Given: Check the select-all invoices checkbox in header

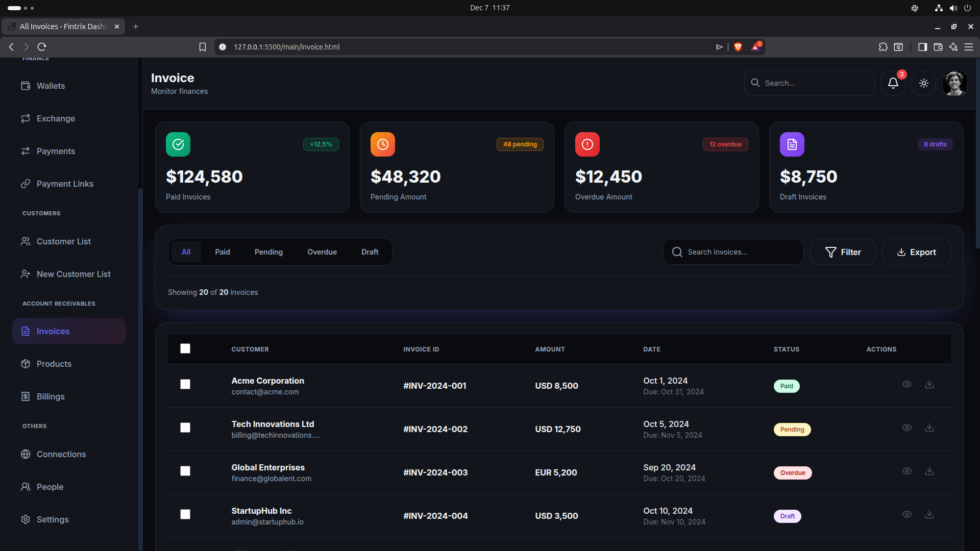Looking at the screenshot, I should point(185,348).
